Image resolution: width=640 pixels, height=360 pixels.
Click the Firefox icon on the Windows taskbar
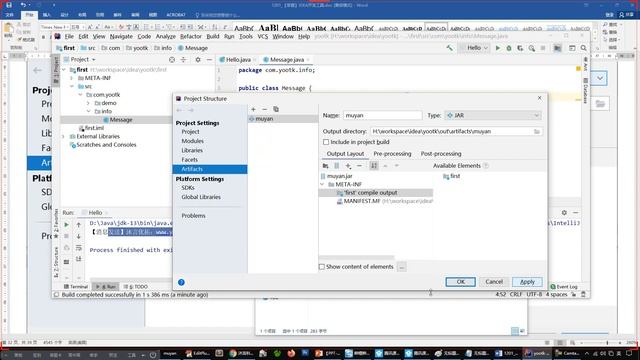point(291,353)
